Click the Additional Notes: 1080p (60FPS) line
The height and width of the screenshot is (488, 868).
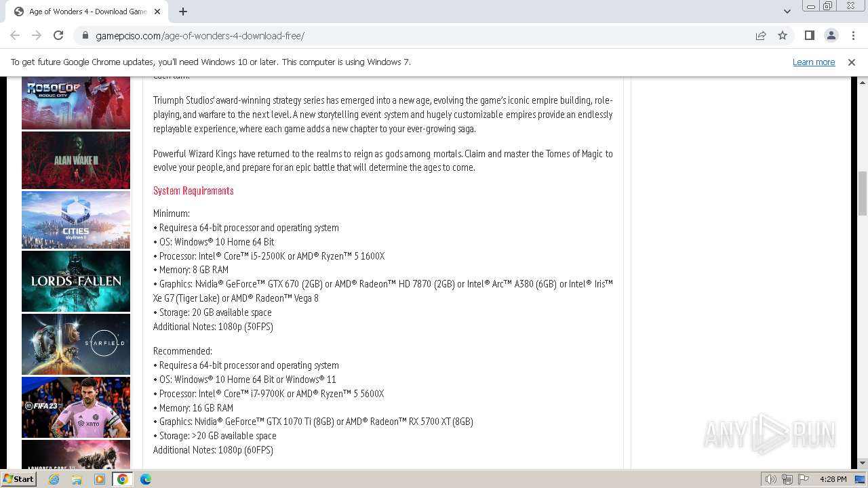coord(213,450)
